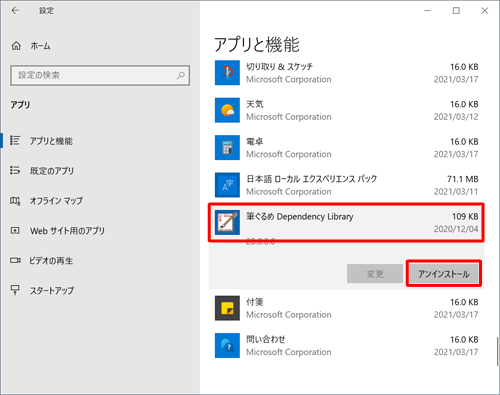
Task: Open ビデオの再生 menu entry
Action: 51,261
